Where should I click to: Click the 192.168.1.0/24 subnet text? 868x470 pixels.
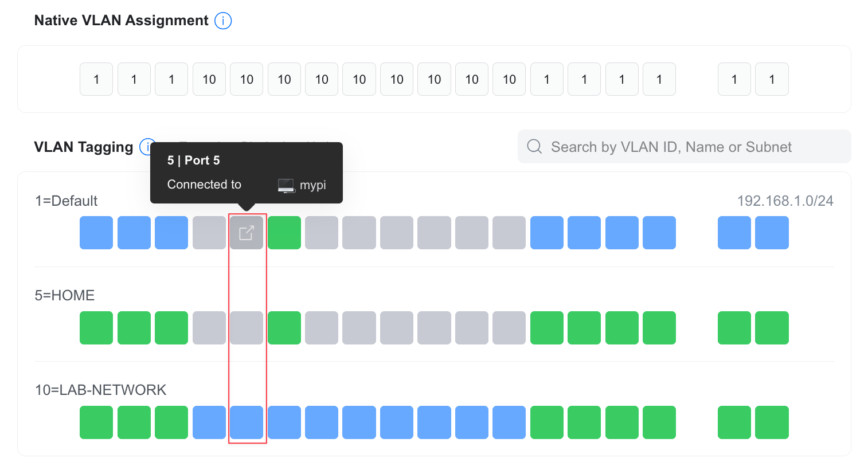[785, 201]
